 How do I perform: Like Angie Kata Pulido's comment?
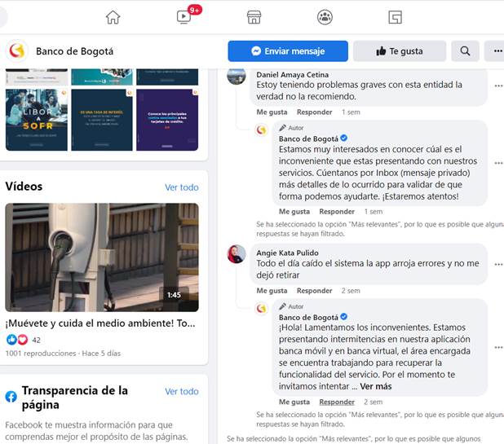click(272, 291)
